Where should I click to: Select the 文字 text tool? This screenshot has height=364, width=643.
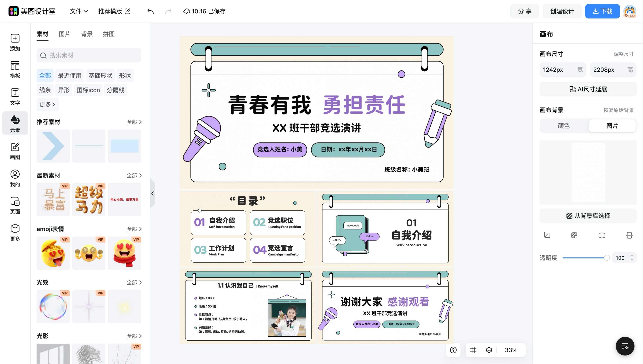(x=15, y=97)
